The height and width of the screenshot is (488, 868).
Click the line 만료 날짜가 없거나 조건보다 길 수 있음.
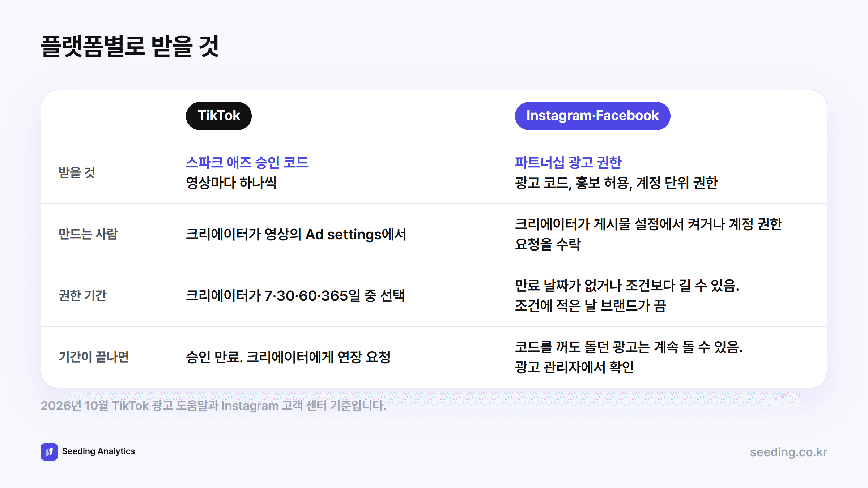627,285
